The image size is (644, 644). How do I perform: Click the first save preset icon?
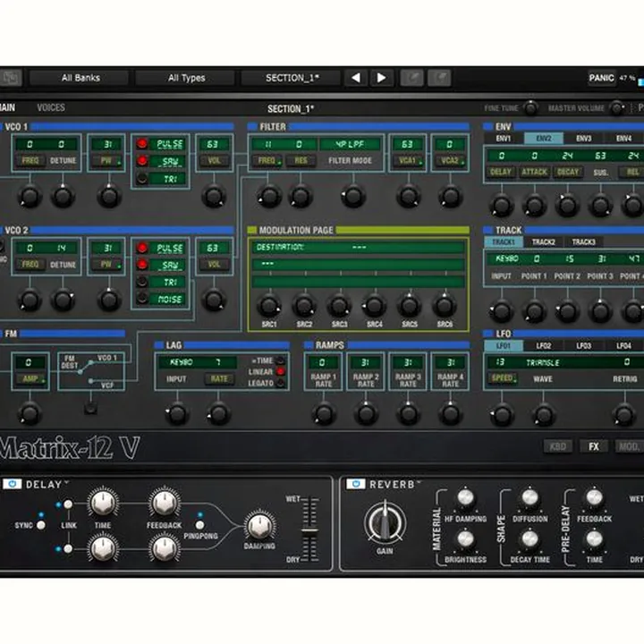coord(412,78)
